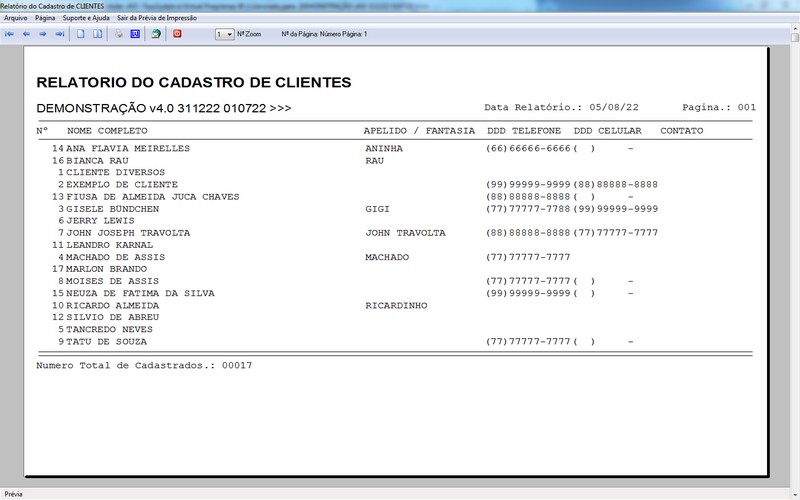This screenshot has width=800, height=500.
Task: Select JOHN JOSEPH TRAVOLTA full name
Action: (x=128, y=233)
